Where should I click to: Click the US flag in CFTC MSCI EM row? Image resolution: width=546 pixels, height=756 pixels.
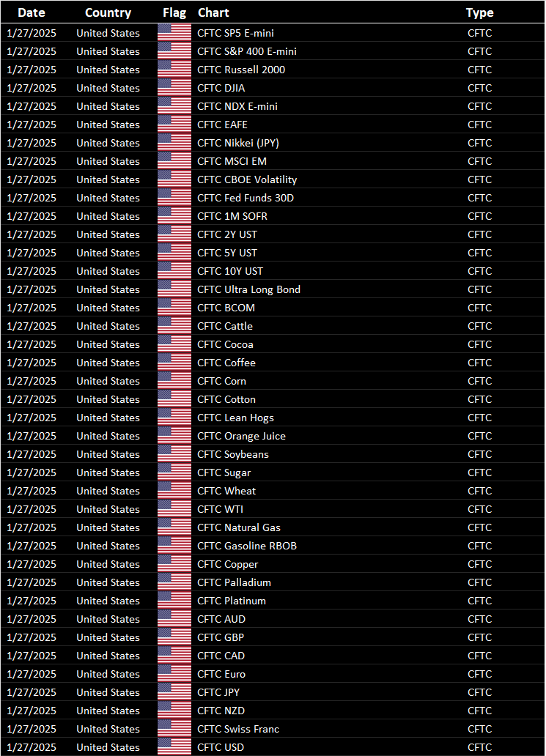coord(174,161)
